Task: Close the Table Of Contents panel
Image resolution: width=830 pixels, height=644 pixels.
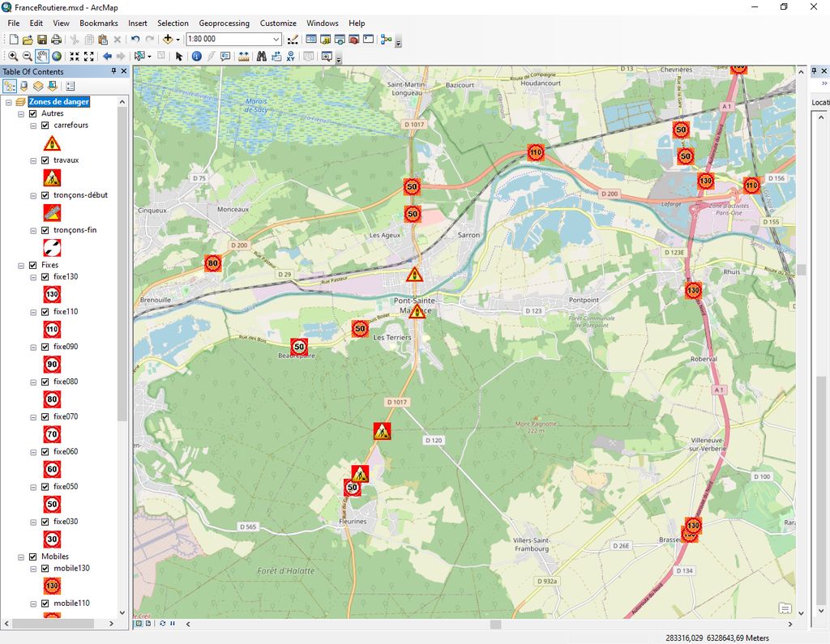Action: pyautogui.click(x=124, y=71)
